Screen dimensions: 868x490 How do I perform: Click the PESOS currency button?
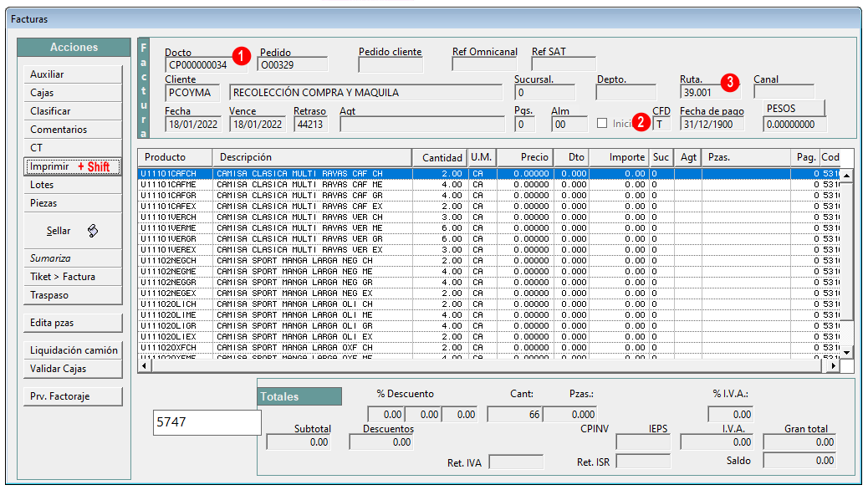[x=794, y=109]
